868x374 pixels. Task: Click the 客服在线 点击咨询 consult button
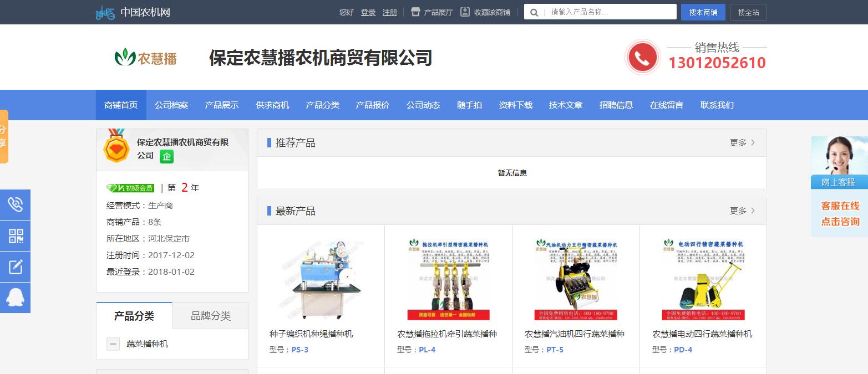[840, 213]
